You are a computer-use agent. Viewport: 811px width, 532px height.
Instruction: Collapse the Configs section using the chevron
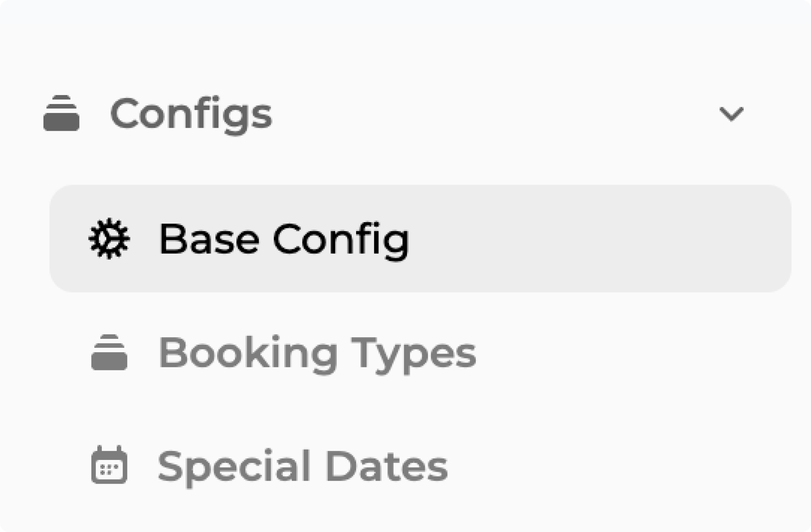(x=731, y=114)
